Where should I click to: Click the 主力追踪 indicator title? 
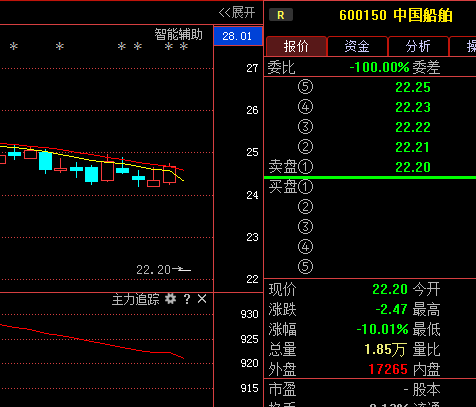[x=136, y=299]
